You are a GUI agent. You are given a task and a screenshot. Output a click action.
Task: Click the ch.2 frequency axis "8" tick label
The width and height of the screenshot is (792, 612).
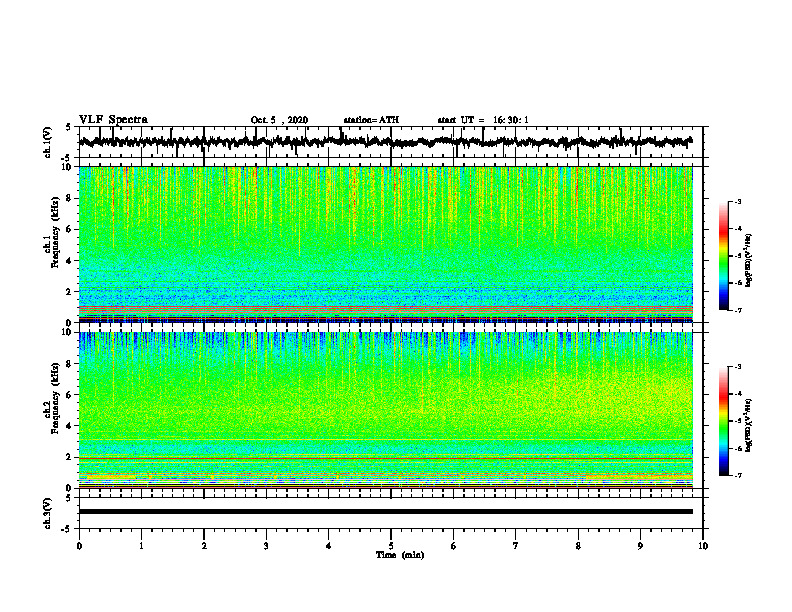[69, 364]
